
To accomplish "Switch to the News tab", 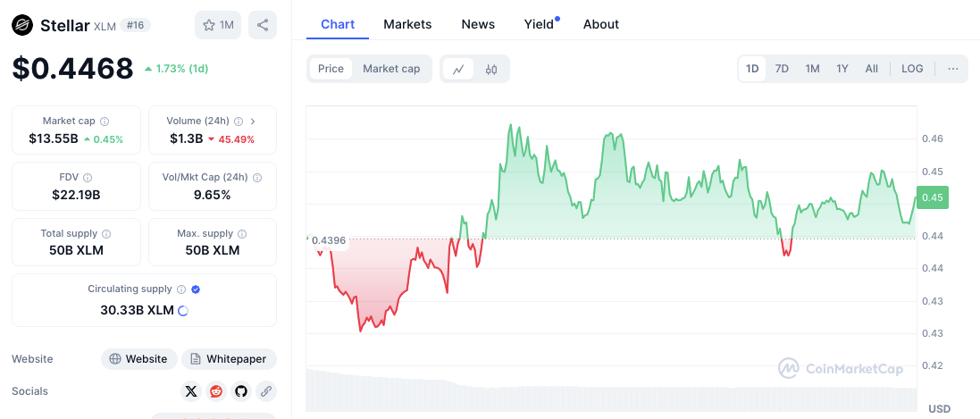I will pyautogui.click(x=478, y=24).
